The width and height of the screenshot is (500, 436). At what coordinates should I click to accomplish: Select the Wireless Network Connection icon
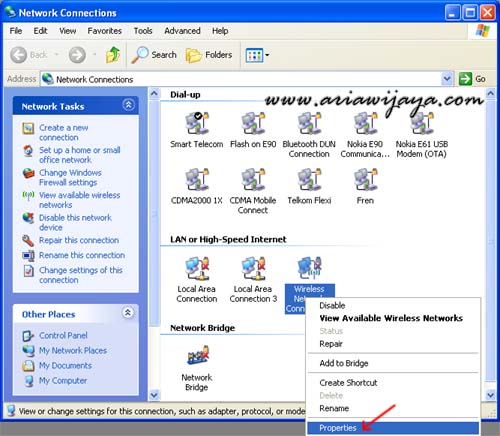click(x=309, y=268)
